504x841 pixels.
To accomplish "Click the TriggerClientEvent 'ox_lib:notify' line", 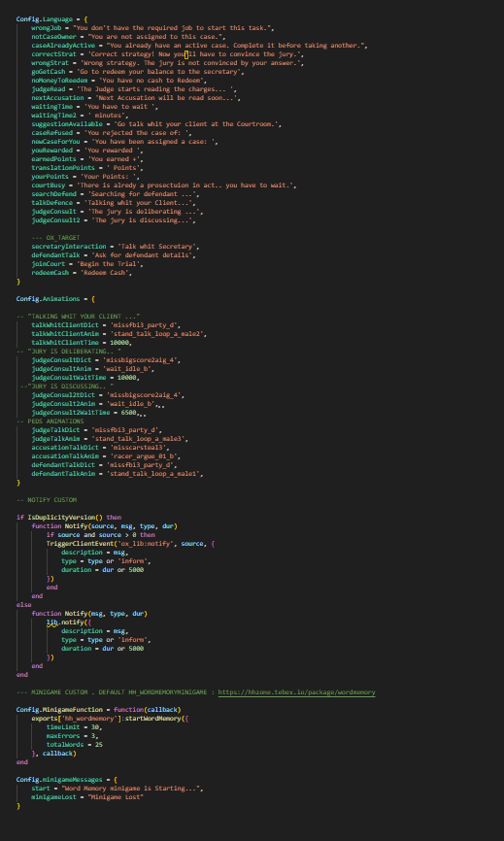I will click(130, 545).
